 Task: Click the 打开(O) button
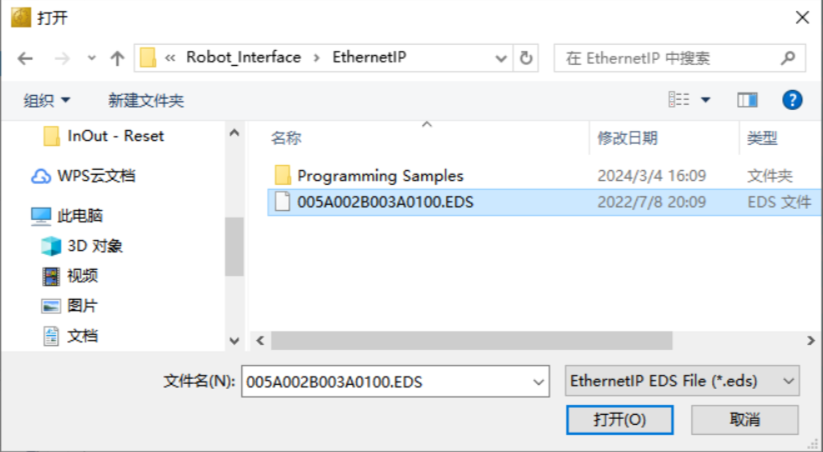[x=619, y=419]
